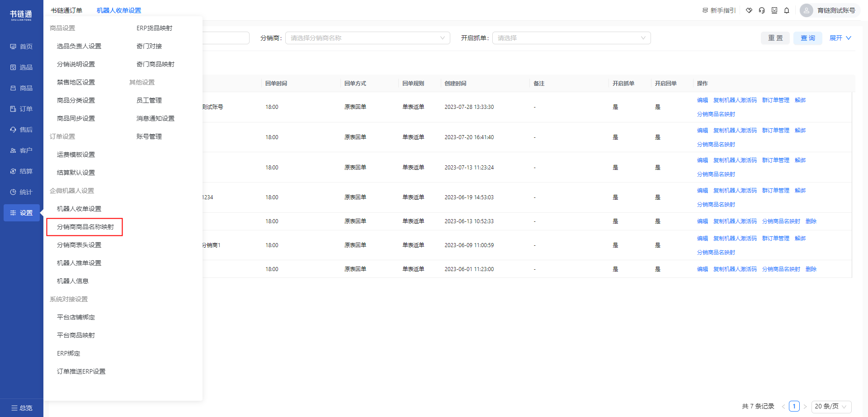Open the customer service headset icon
Image resolution: width=868 pixels, height=417 pixels.
762,10
